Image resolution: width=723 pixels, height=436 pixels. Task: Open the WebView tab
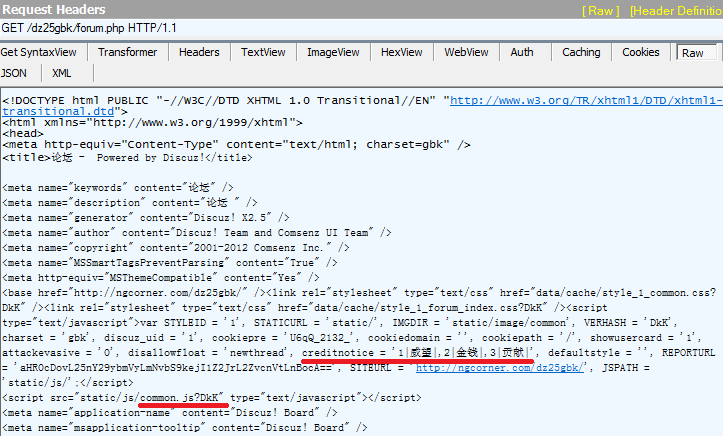click(466, 53)
